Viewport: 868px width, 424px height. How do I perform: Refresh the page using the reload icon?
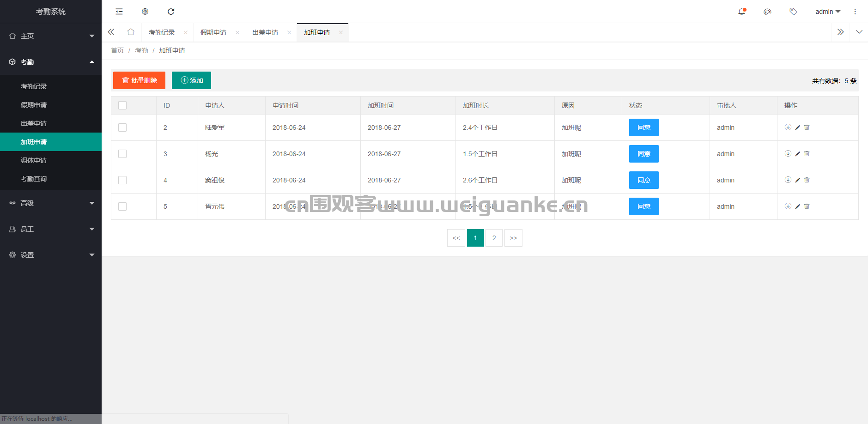(171, 12)
